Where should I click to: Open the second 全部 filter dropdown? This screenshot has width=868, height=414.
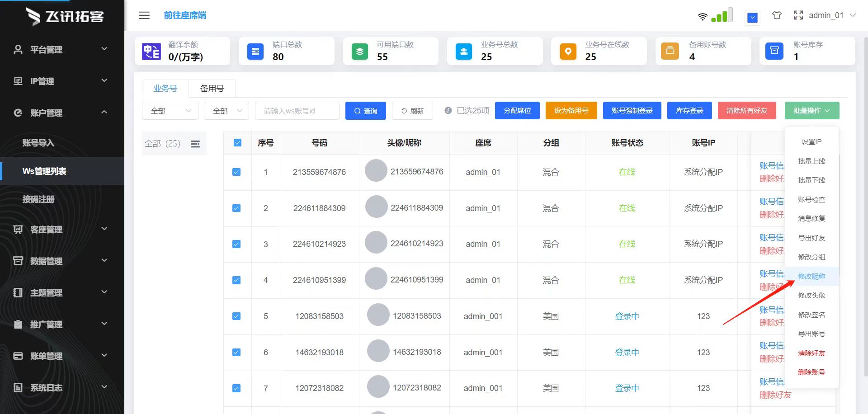(x=226, y=111)
